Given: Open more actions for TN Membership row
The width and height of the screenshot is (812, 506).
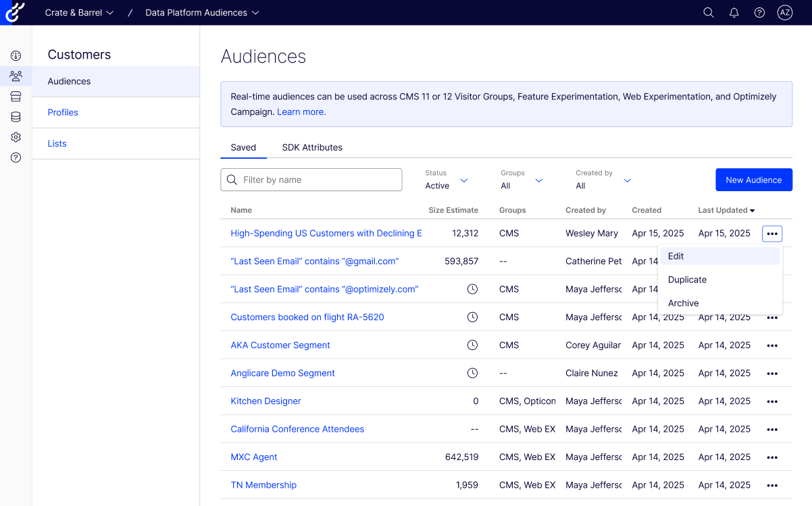Looking at the screenshot, I should 772,485.
